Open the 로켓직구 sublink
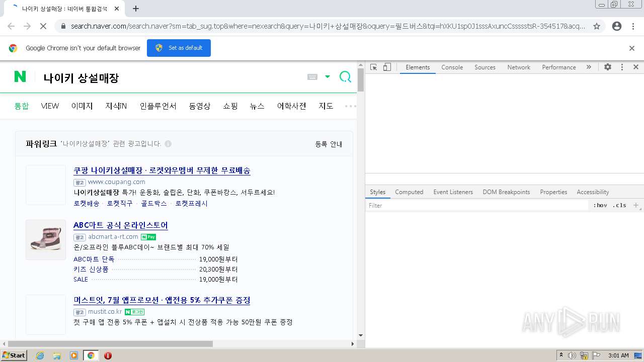 (x=120, y=204)
